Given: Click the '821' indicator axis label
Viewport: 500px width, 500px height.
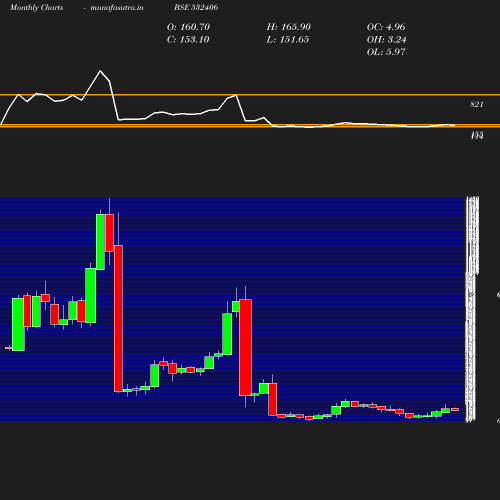Looking at the screenshot, I should [477, 104].
